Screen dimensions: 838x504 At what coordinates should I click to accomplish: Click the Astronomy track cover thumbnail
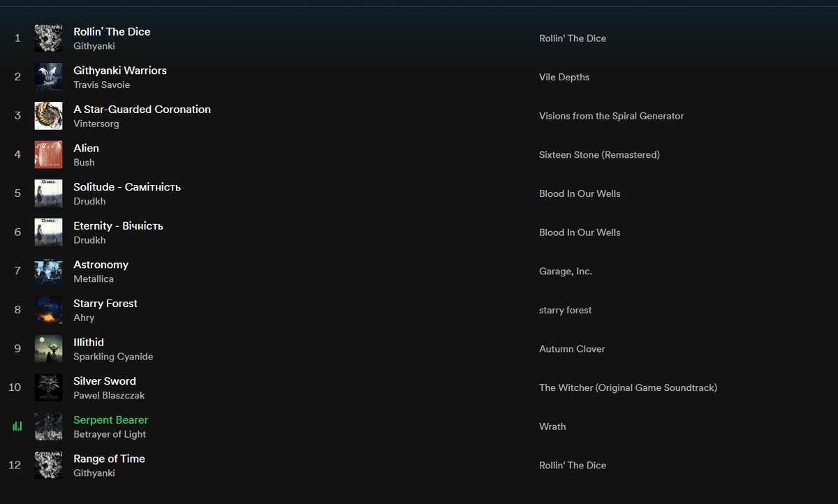48,272
